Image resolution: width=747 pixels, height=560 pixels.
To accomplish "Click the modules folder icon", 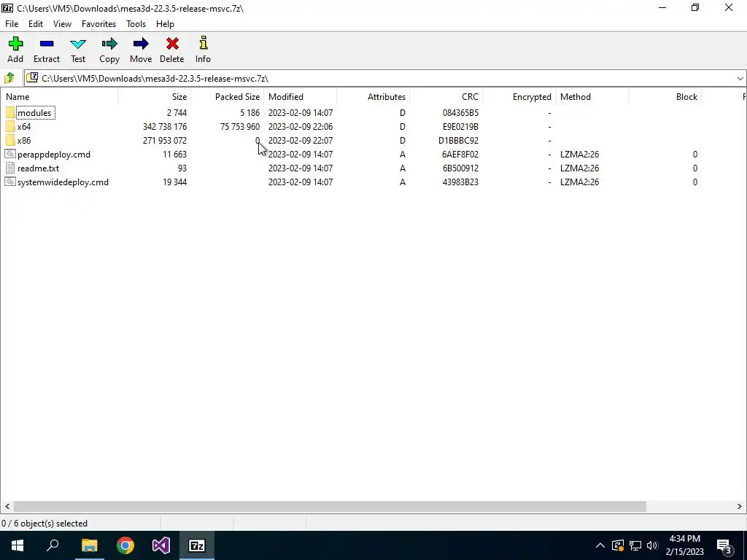I will [10, 113].
